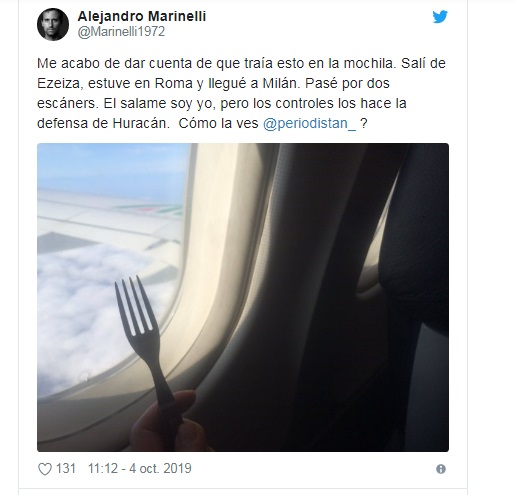Open the Alejandro Marinelli display name link
Viewport: 516px width, 495px height.
tap(142, 16)
